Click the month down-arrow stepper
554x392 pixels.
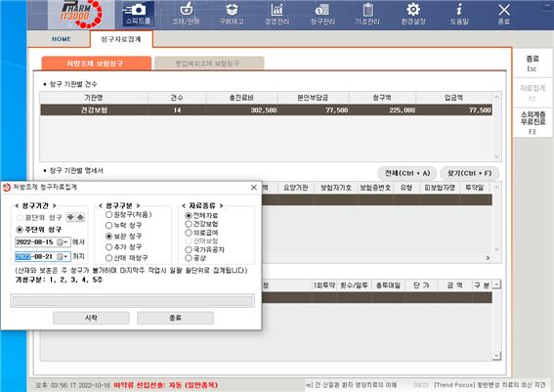click(x=70, y=217)
